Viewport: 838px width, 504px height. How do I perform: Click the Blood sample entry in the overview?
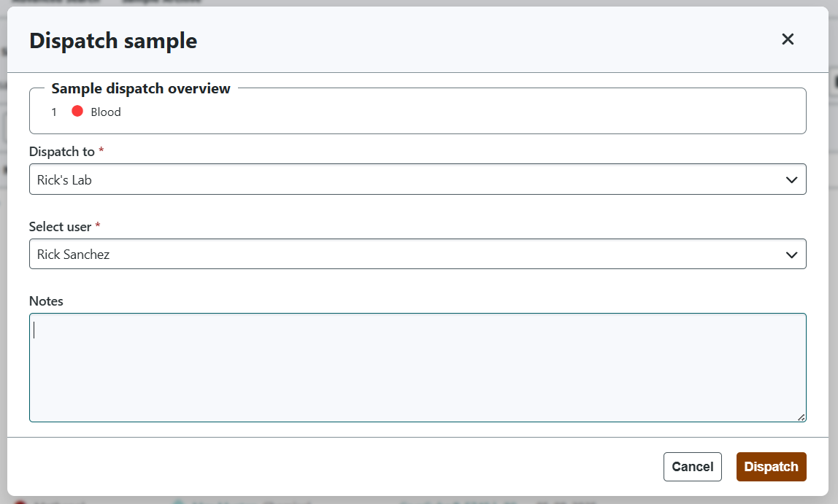tap(106, 112)
